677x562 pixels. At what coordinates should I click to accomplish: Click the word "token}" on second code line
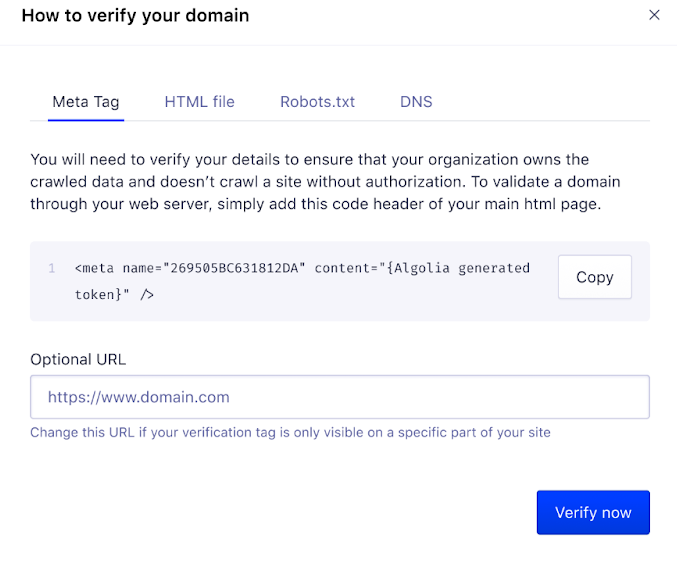point(101,295)
